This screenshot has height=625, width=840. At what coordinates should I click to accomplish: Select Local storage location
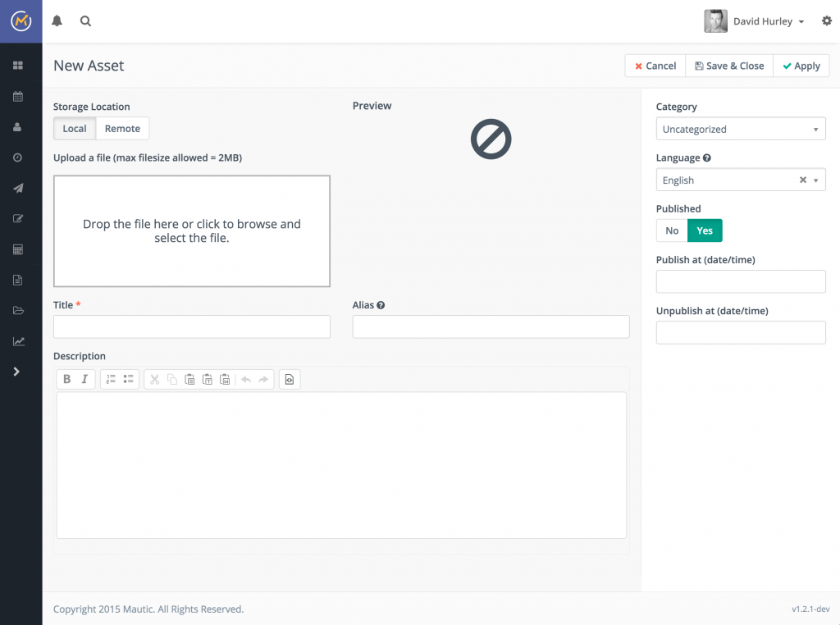click(x=75, y=129)
